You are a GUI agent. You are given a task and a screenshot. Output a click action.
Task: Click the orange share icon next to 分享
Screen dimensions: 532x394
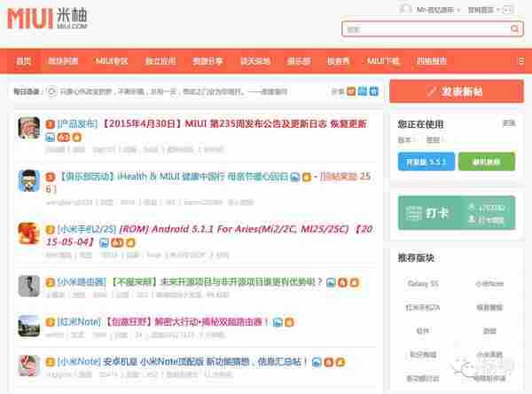point(351,91)
